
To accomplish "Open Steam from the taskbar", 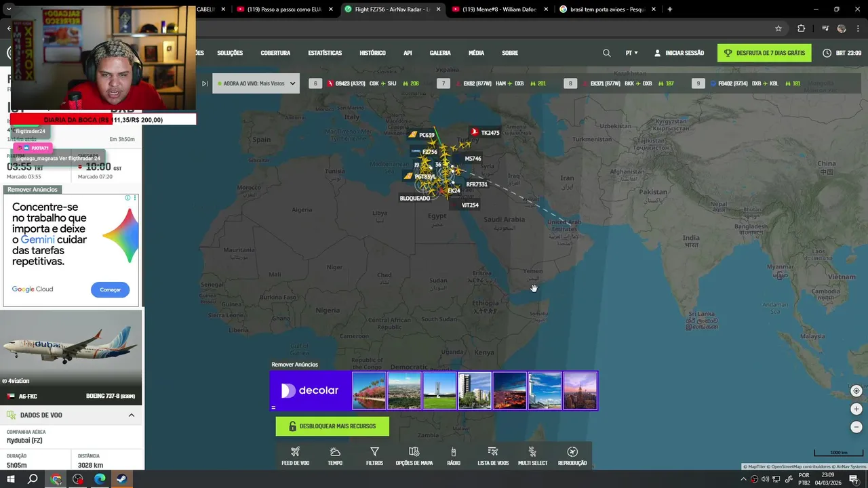I will 121,479.
